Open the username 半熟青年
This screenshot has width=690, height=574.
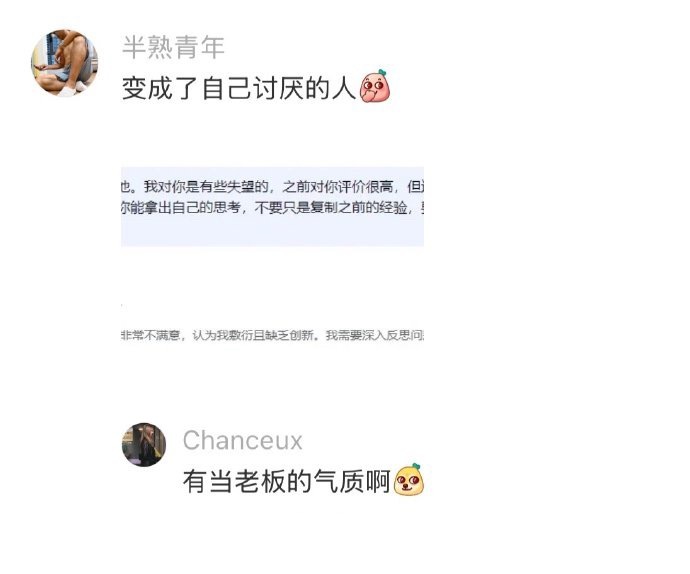pyautogui.click(x=173, y=47)
